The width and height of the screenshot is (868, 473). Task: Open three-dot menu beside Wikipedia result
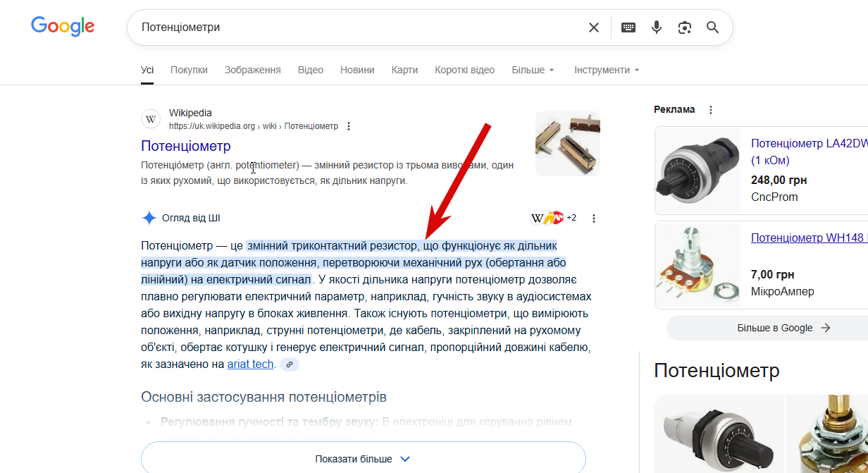(x=349, y=126)
